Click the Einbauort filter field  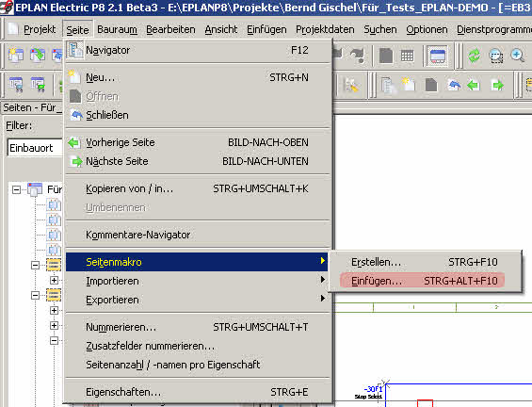[35, 148]
